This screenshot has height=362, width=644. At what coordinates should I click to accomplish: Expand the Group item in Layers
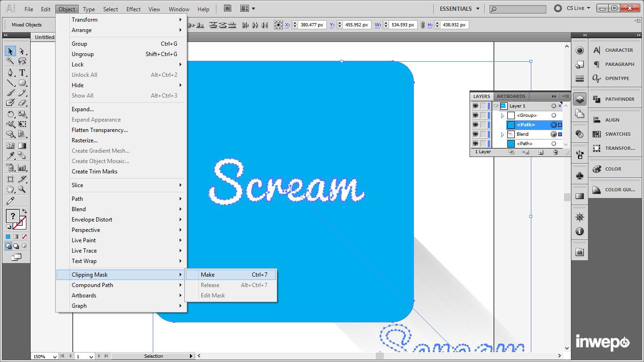pyautogui.click(x=503, y=115)
